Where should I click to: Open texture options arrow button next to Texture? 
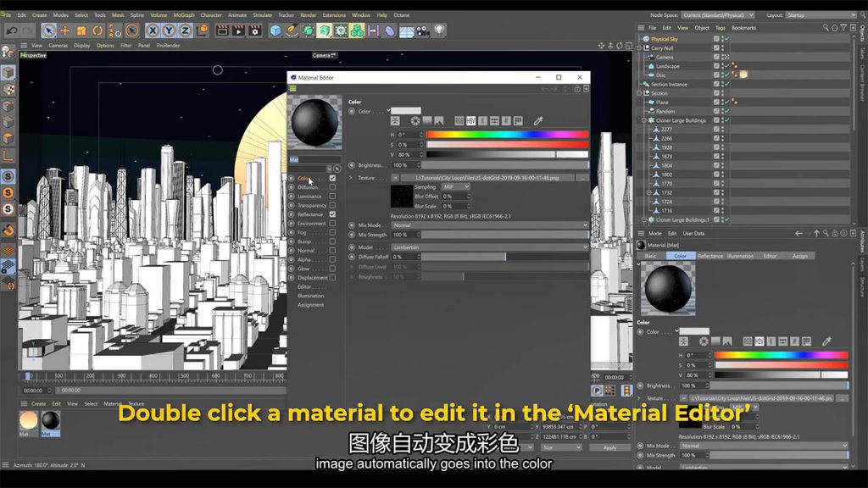pos(395,178)
